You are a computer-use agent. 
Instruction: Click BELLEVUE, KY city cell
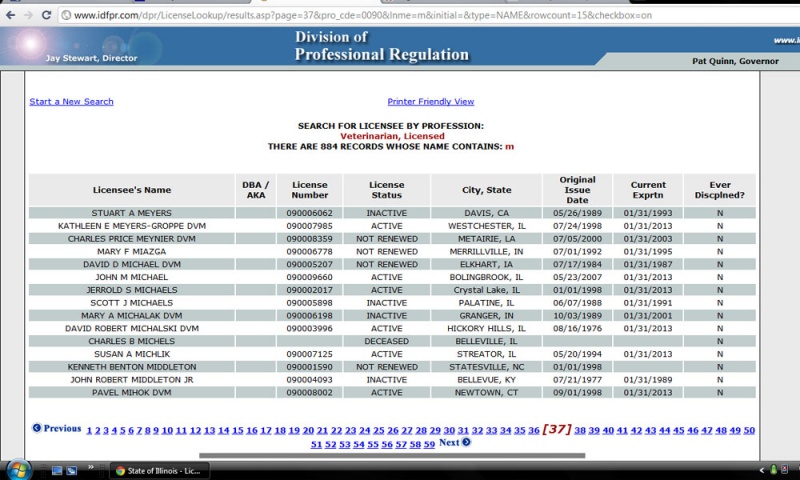[x=486, y=380]
